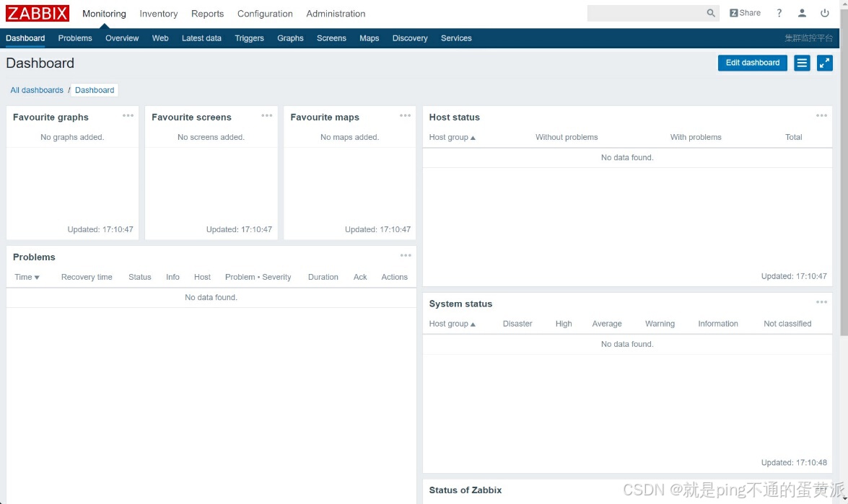Click the 'Recovery time' column header
Viewport: 848px width, 504px height.
coord(87,277)
